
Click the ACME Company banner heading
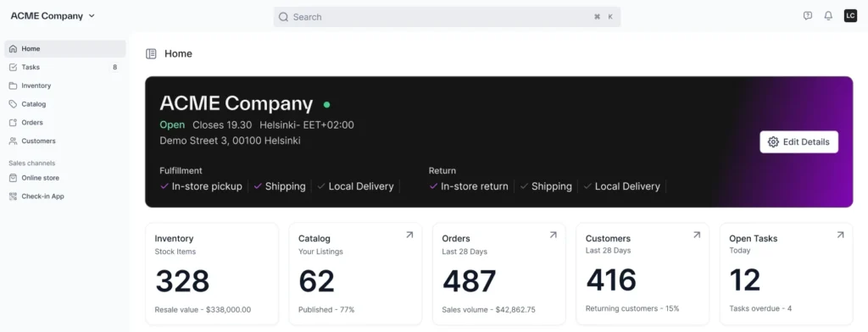pos(236,103)
